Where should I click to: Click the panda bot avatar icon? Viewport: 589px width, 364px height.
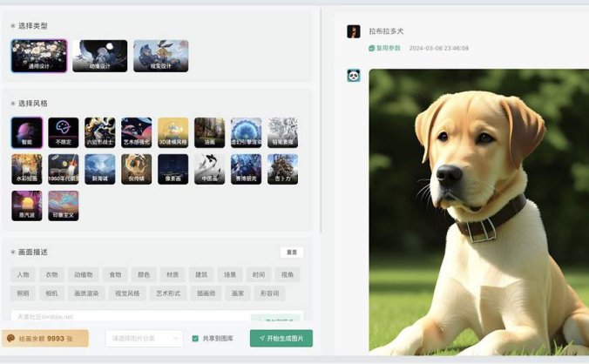pos(354,76)
